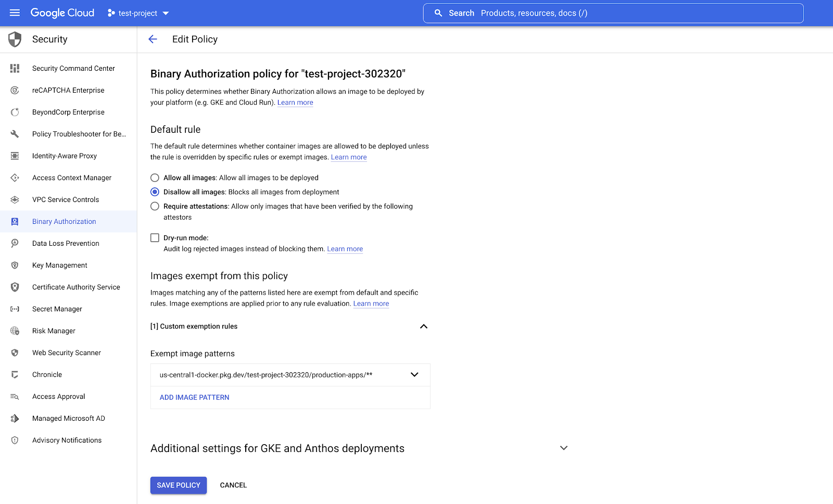
Task: Click the Advisory Notifications icon
Action: 15,440
